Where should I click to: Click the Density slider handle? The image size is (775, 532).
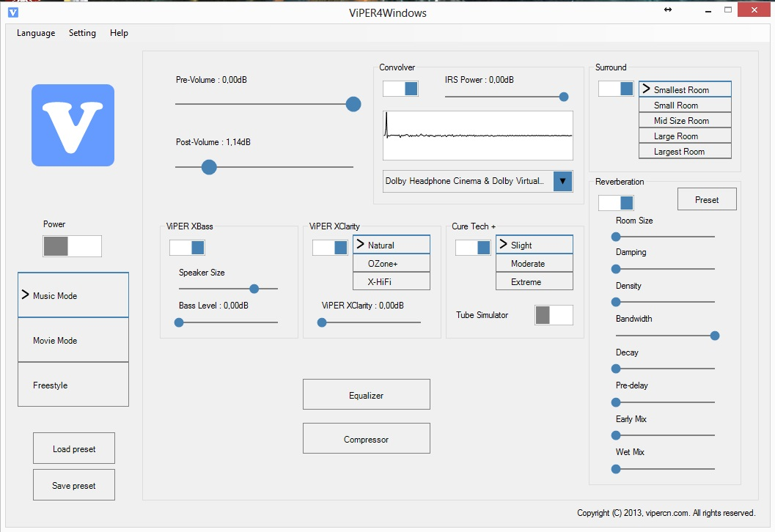tap(616, 302)
